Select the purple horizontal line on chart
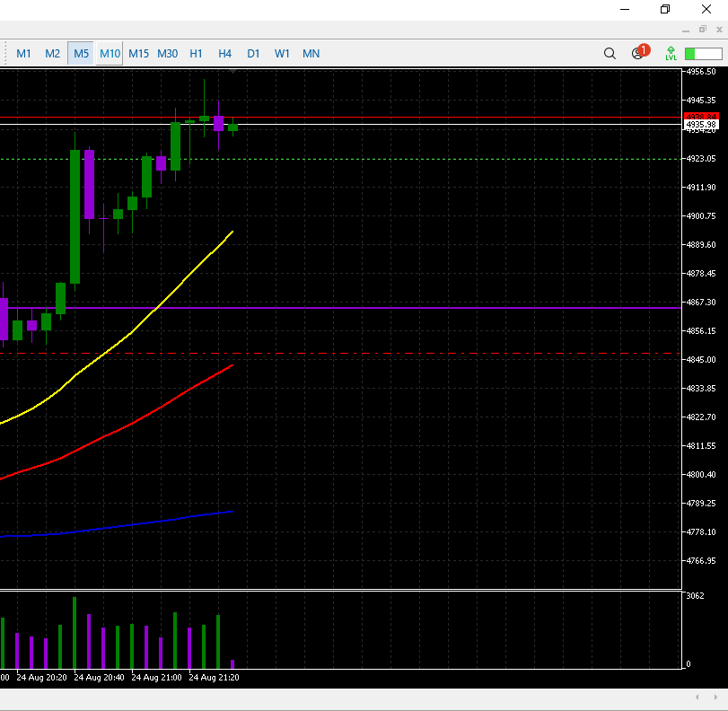 tap(449, 308)
